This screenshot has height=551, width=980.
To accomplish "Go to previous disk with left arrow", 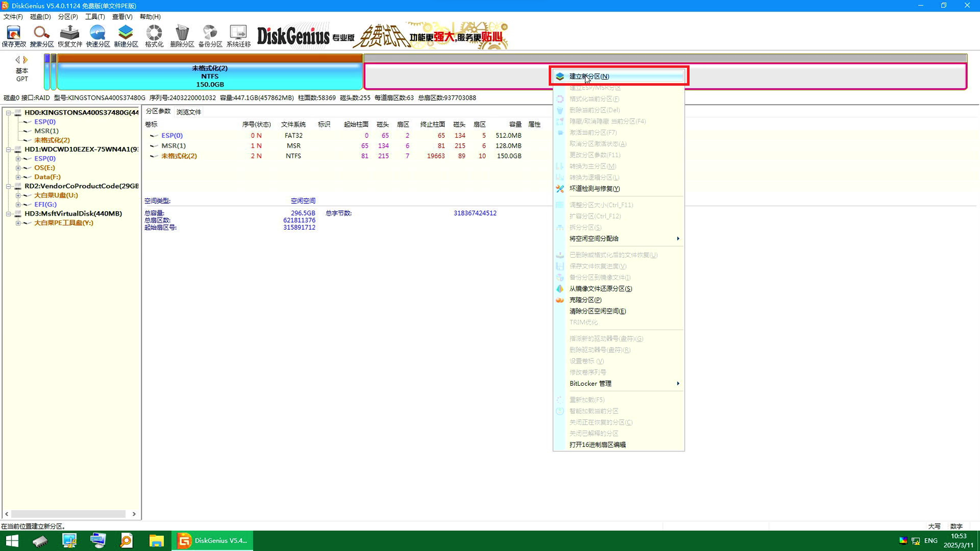I will (x=17, y=60).
